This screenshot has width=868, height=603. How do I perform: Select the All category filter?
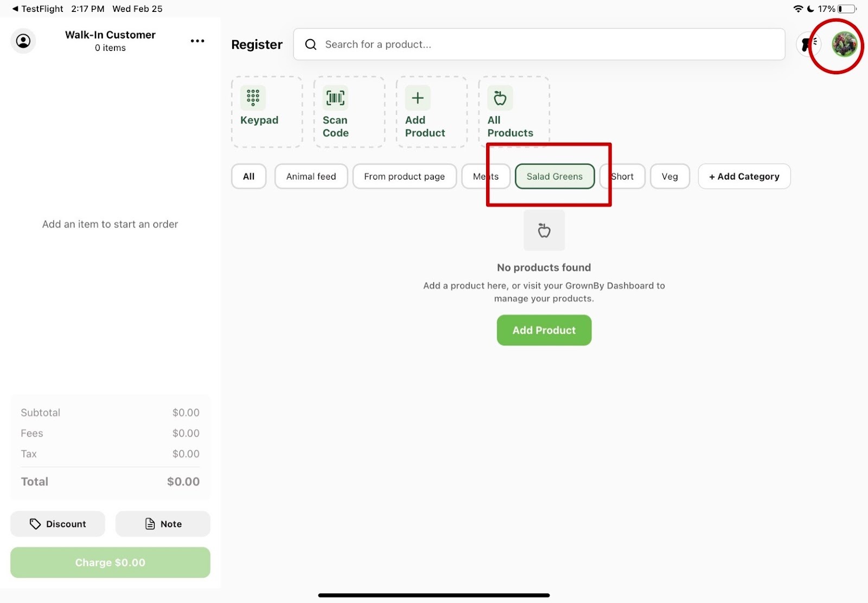pos(248,176)
